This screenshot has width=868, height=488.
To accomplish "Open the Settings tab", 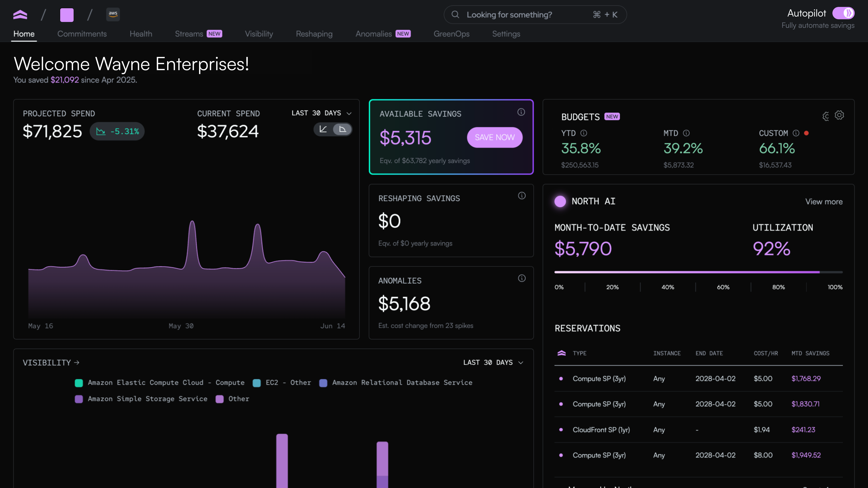I will point(506,34).
